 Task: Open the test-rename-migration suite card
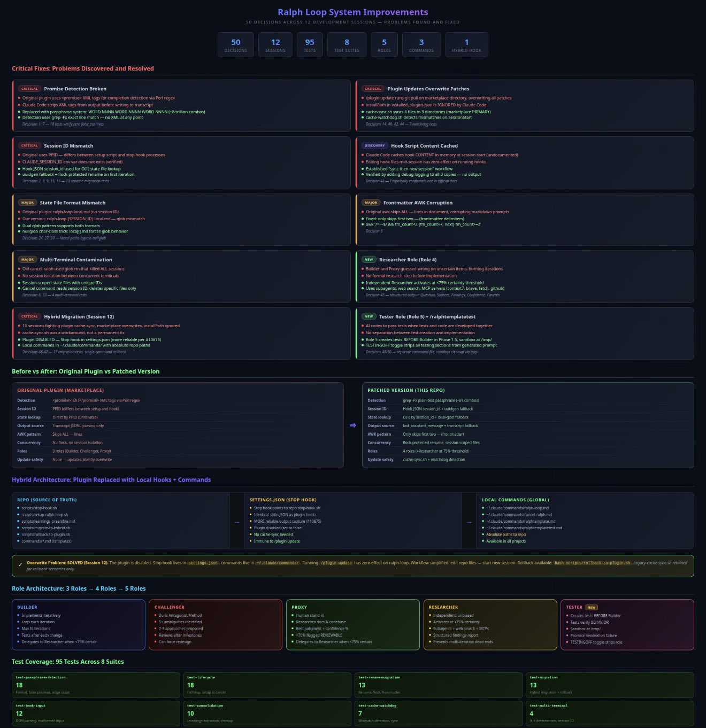pos(439,685)
